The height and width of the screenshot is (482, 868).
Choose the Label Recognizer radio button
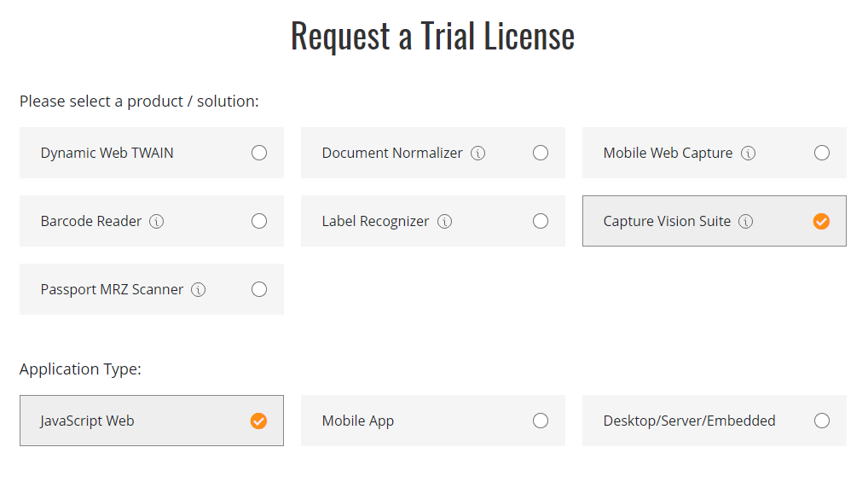coord(541,221)
